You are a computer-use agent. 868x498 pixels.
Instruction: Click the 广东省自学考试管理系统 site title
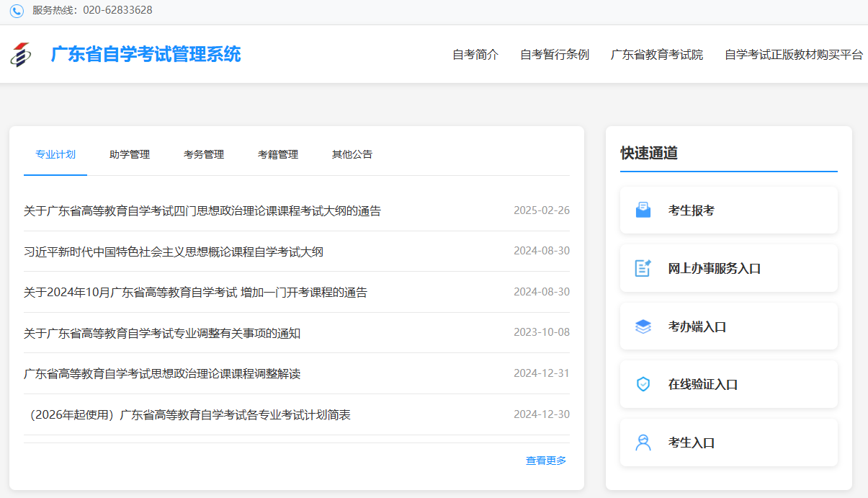[x=146, y=54]
